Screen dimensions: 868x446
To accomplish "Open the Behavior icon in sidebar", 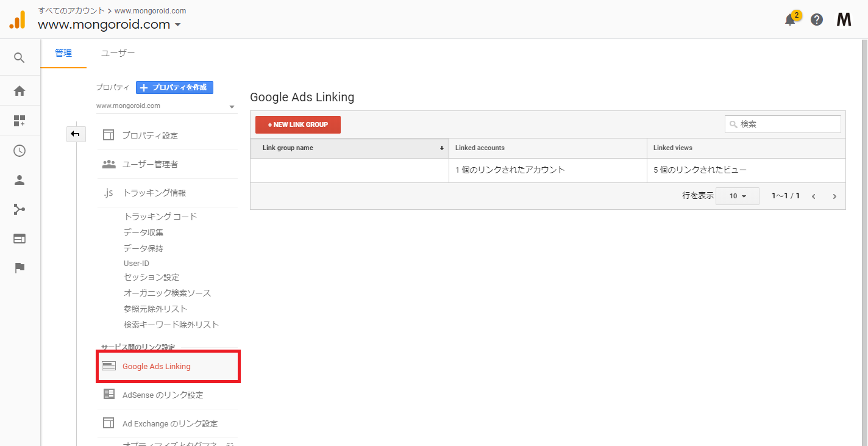I will (20, 239).
